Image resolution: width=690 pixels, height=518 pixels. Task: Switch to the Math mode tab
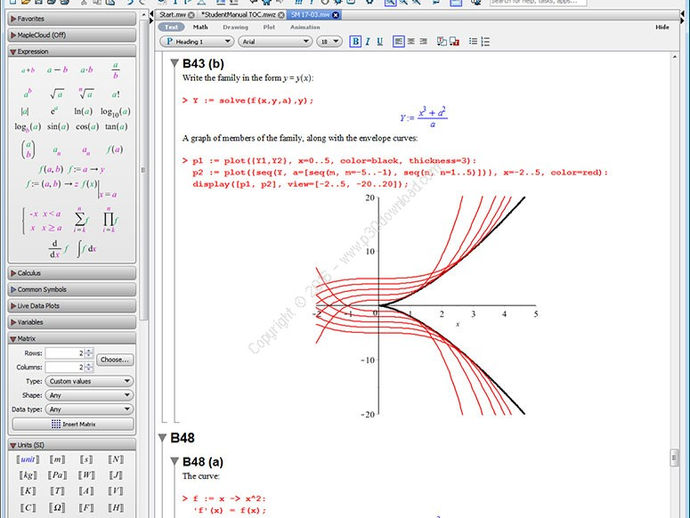point(200,27)
